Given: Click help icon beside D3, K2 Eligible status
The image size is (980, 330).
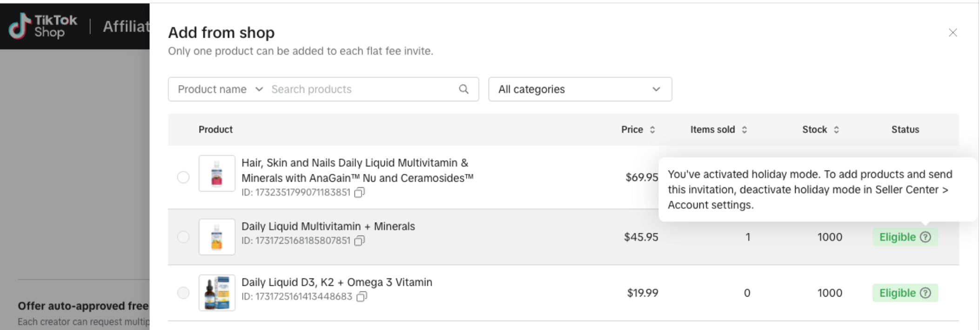Looking at the screenshot, I should [926, 293].
